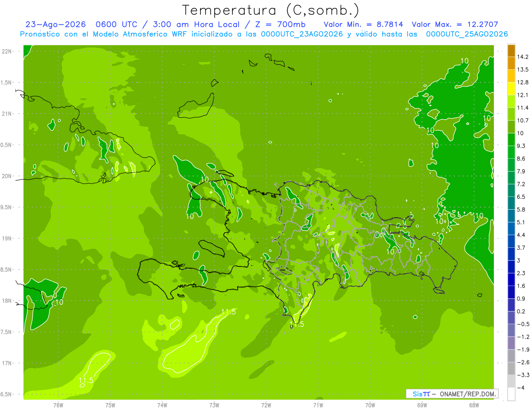532x411 pixels.
Task: Click the '0.9' colorbar value
Action: pos(521,298)
